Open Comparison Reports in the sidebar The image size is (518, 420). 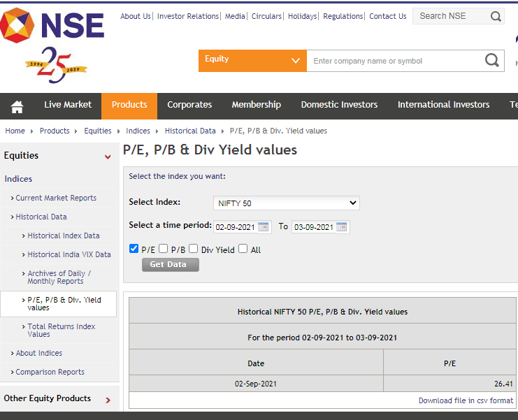[50, 372]
